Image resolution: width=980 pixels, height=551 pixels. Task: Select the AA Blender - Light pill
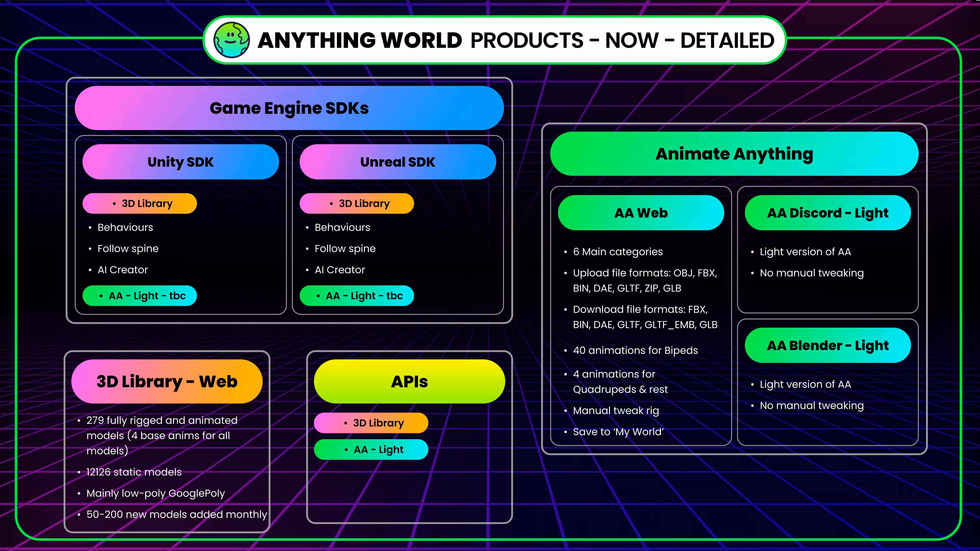point(828,345)
